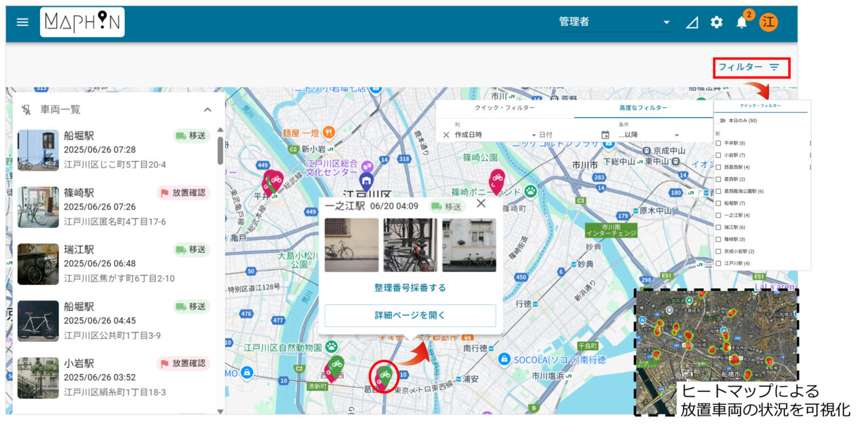Click the 整理番号採番する link
The image size is (868, 436).
point(410,288)
